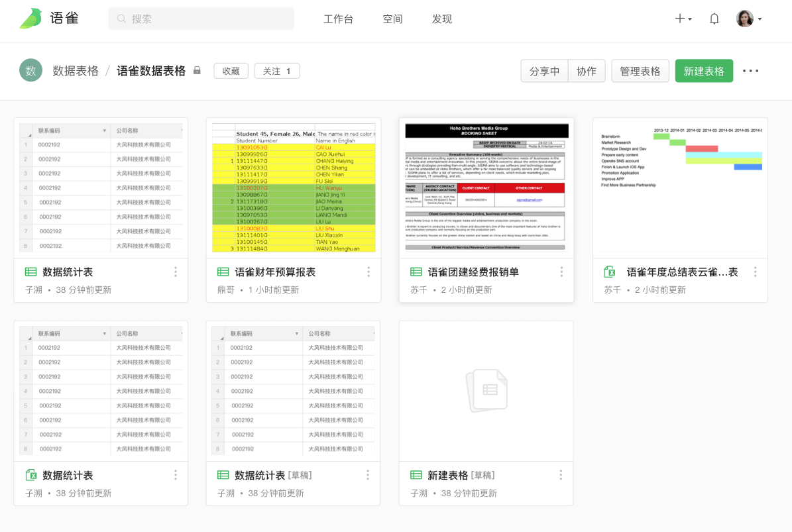Click the empty sheet placeholder icon
Image resolution: width=792 pixels, height=532 pixels.
486,391
